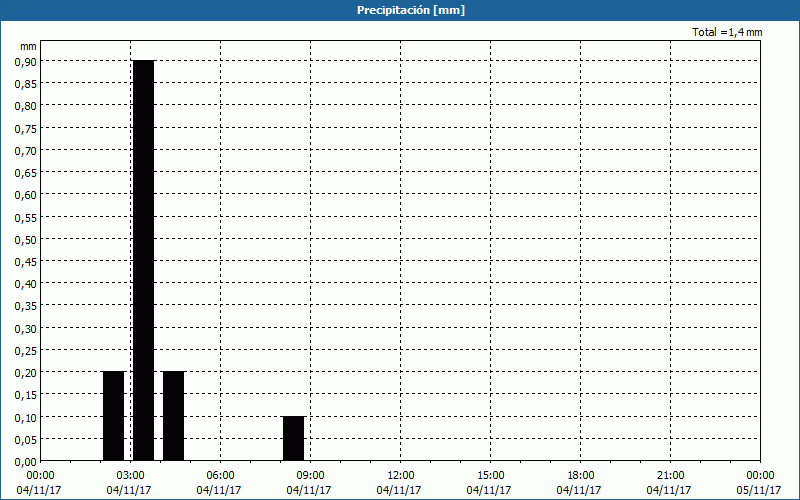This screenshot has height=500, width=800.
Task: Select the 04/11/17 date under 18:00
Action: tap(579, 490)
